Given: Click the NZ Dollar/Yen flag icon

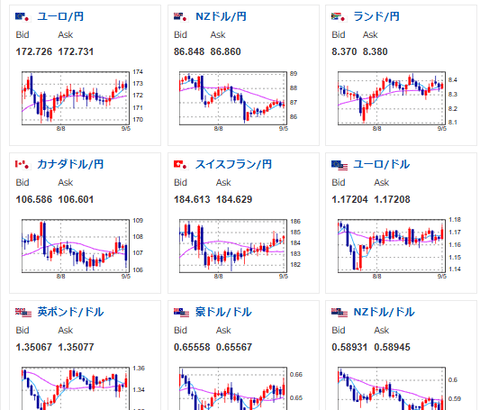Looking at the screenshot, I should [181, 17].
